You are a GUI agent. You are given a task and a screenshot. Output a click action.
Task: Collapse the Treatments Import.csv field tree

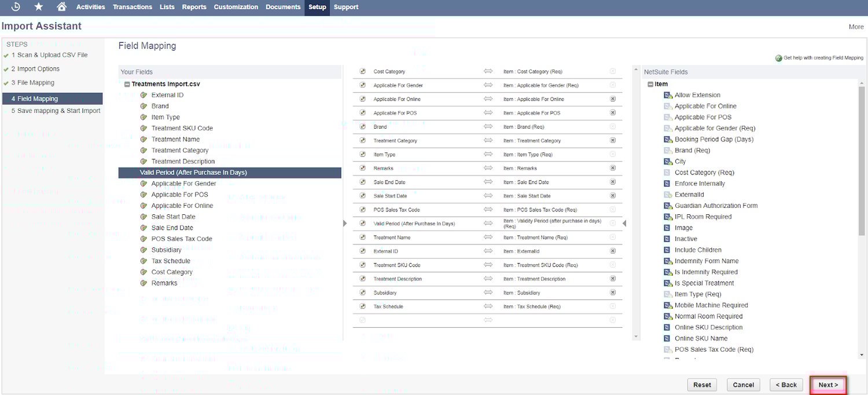pos(127,83)
